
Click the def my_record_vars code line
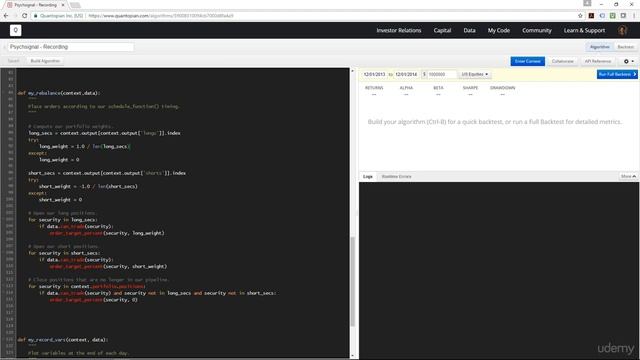coord(63,340)
